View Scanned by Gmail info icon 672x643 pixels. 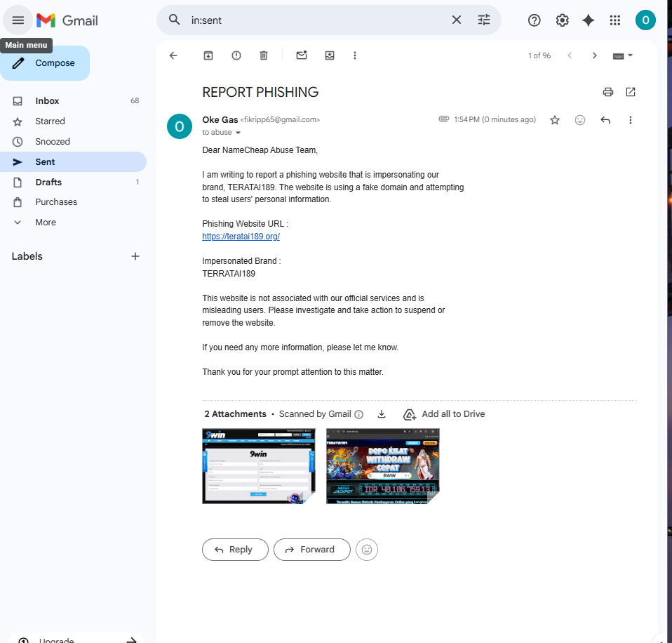[x=358, y=414]
